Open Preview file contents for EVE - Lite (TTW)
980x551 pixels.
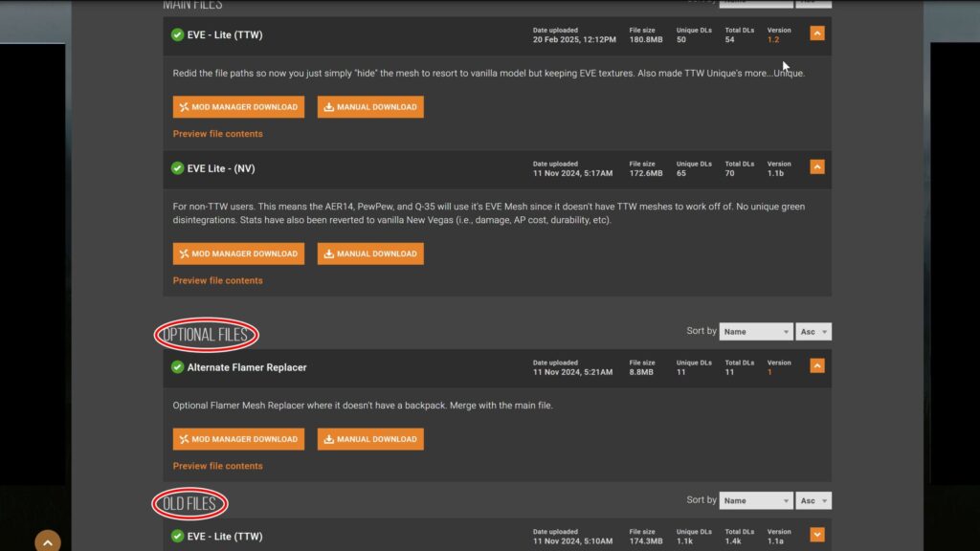tap(217, 134)
